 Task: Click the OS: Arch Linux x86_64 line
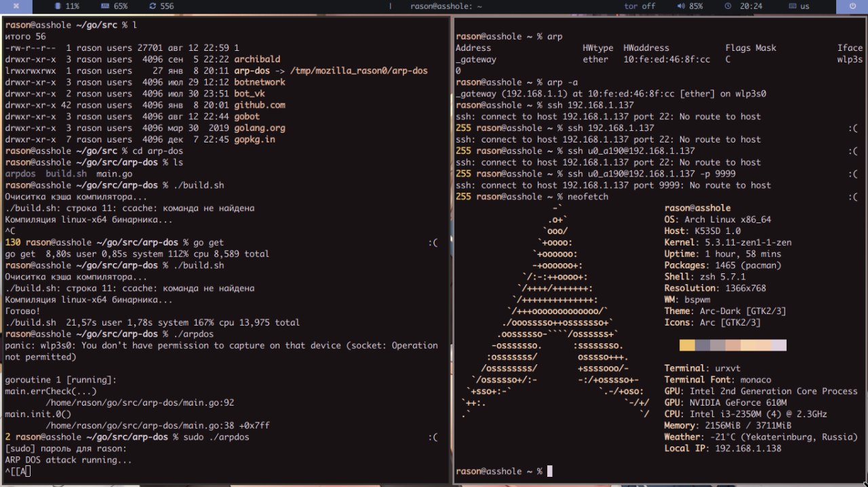click(x=717, y=220)
